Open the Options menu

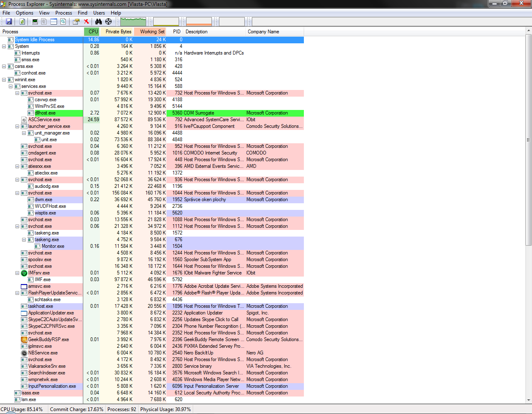pyautogui.click(x=25, y=13)
